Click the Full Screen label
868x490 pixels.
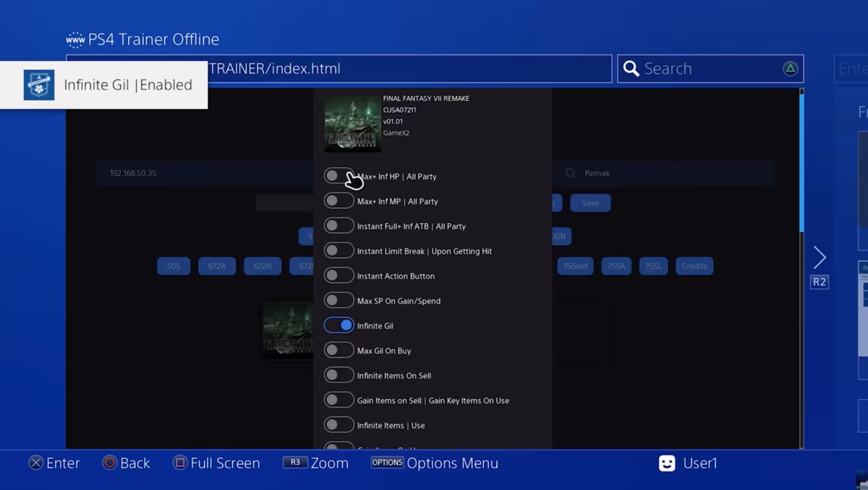[x=225, y=463]
